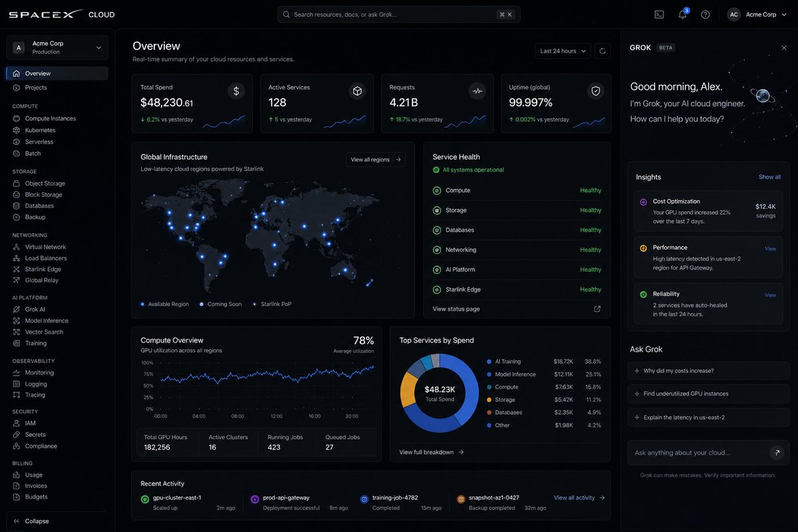This screenshot has height=532, width=798.
Task: Click the Projects sidebar icon
Action: tap(17, 88)
